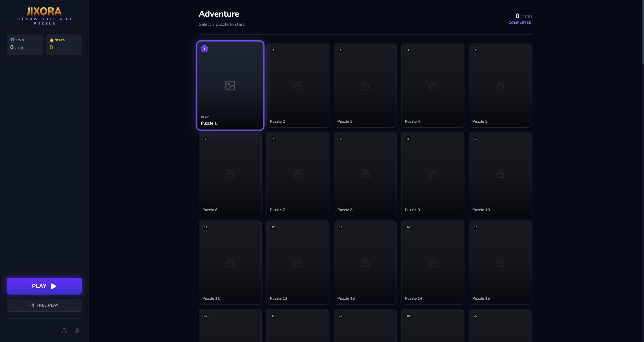Select the 'Puzzle 8' label
This screenshot has height=342, width=644.
pyautogui.click(x=345, y=210)
